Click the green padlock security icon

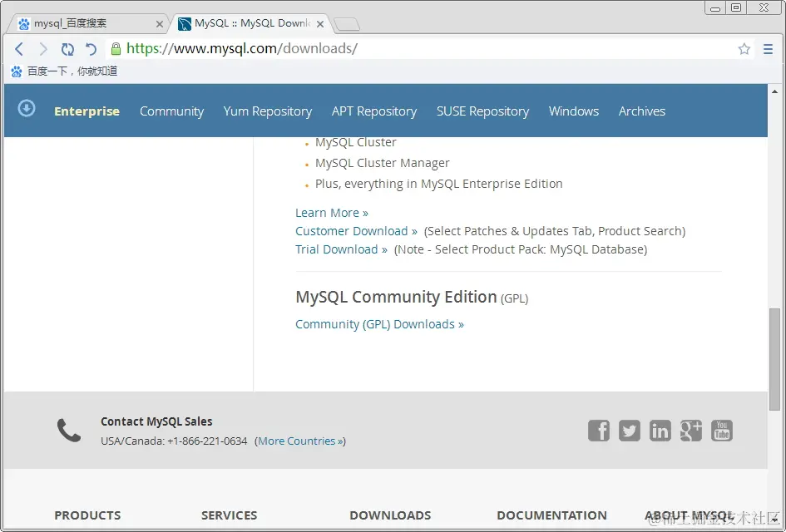116,48
